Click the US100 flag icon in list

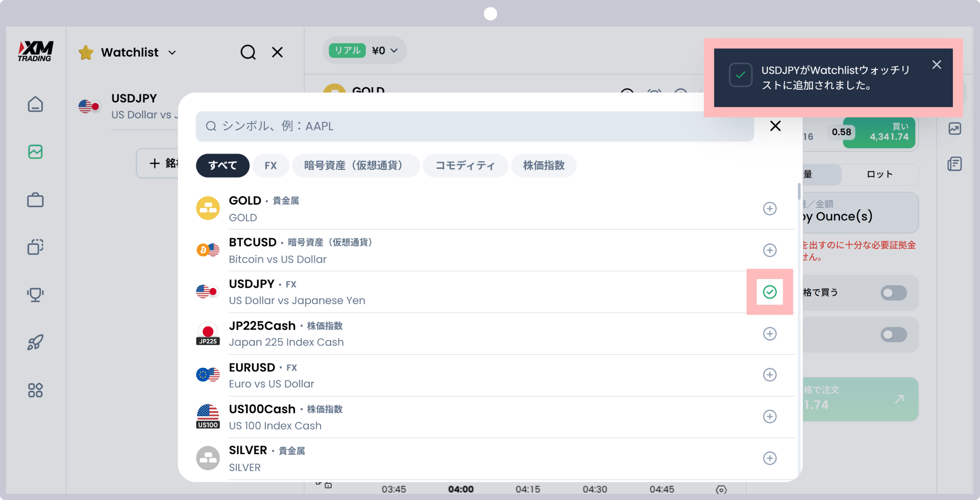pos(208,416)
